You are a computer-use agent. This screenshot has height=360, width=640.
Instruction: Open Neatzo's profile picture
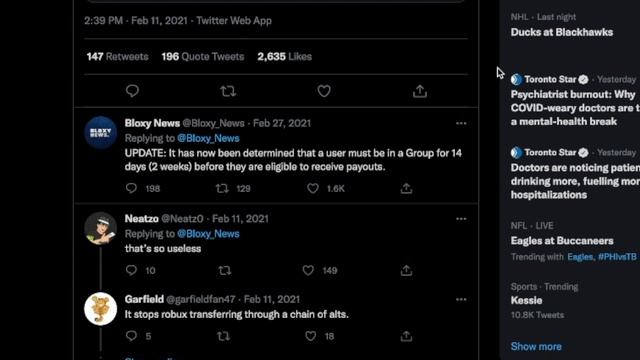coord(100,228)
